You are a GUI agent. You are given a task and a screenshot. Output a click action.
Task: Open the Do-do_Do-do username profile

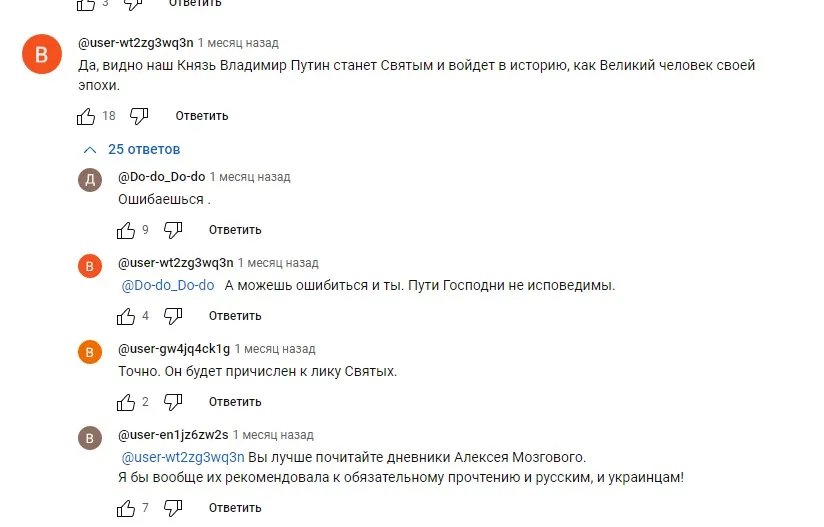[x=161, y=177]
